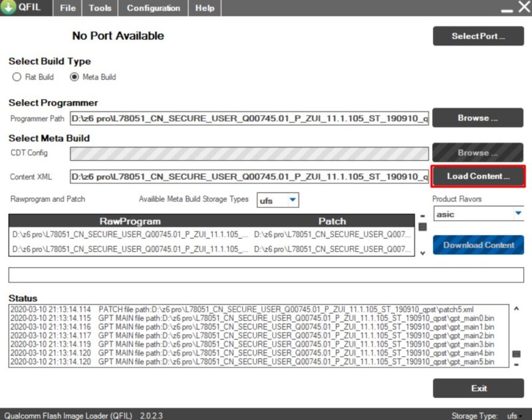Select the second RawProgram row path
532x420 pixels.
coord(130,249)
